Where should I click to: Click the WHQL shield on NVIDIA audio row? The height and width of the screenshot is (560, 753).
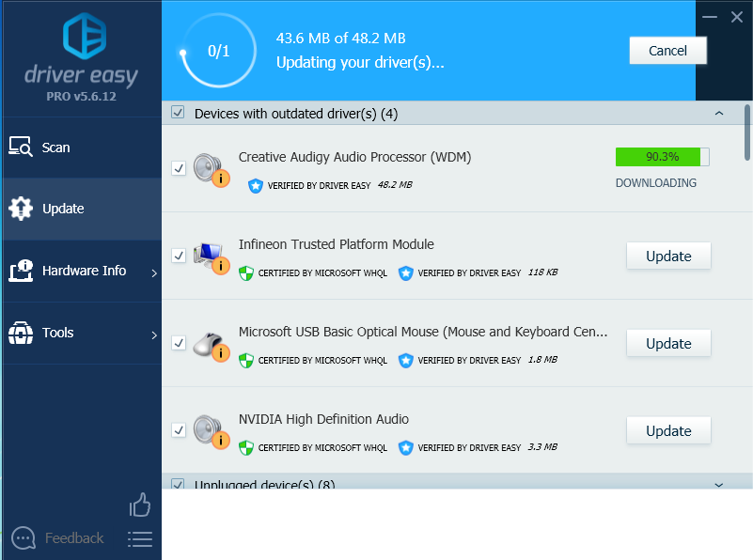tap(246, 447)
